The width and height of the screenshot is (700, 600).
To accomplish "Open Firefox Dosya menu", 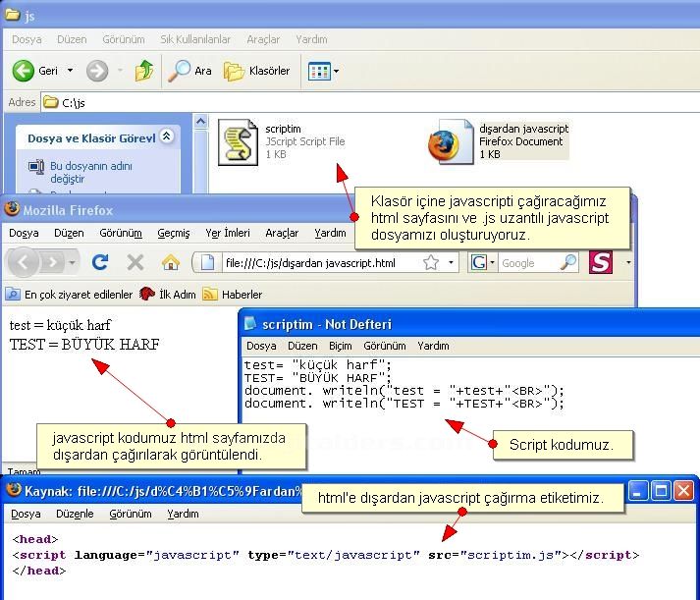I will (24, 233).
